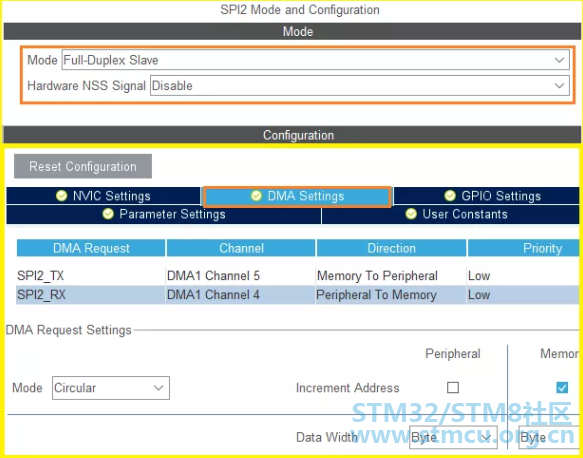Click the Low priority cell for SPI2_TX
This screenshot has height=458, width=583.
pyautogui.click(x=523, y=276)
